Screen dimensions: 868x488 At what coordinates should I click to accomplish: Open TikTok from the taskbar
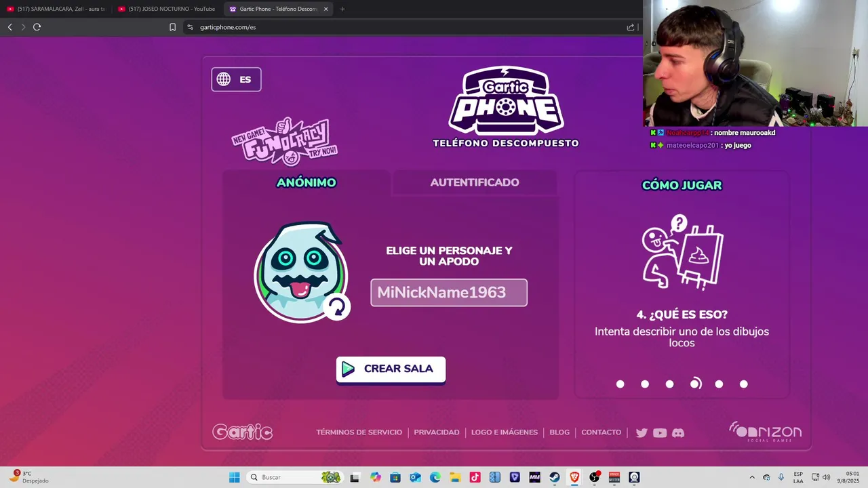pyautogui.click(x=475, y=477)
